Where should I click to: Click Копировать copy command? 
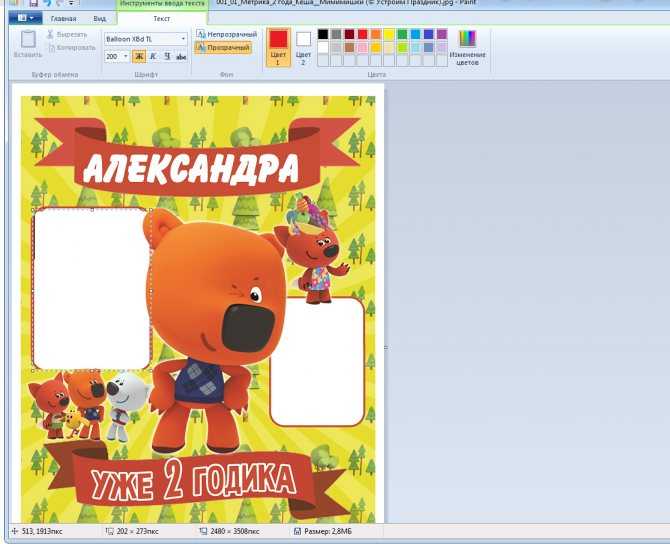point(71,47)
